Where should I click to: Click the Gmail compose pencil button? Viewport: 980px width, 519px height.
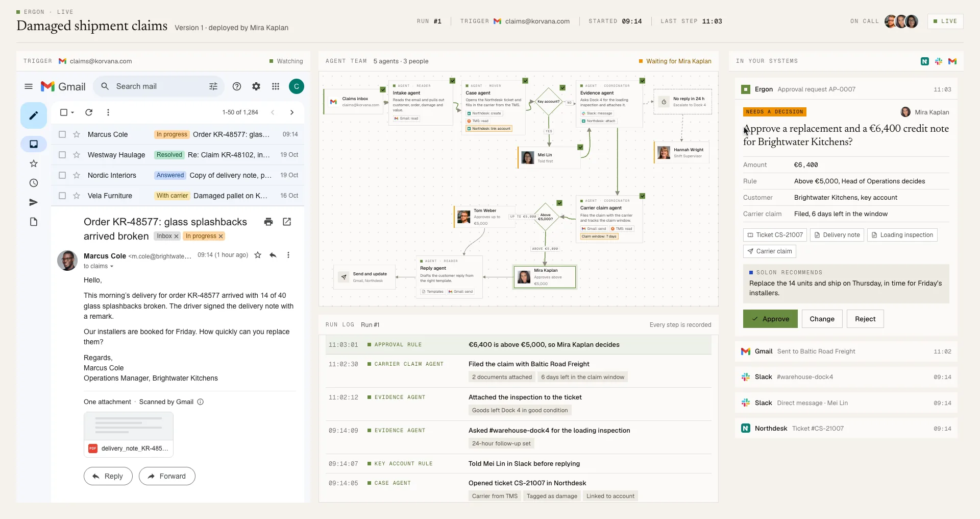[34, 115]
